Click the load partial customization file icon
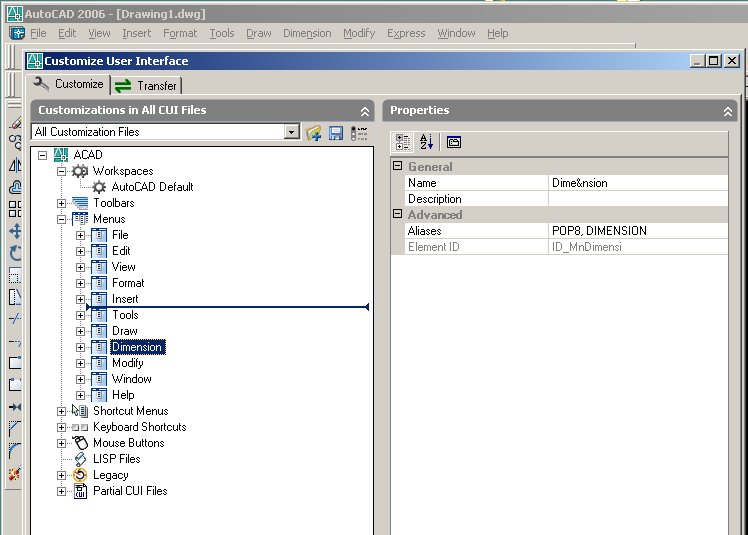The image size is (748, 535). point(313,133)
